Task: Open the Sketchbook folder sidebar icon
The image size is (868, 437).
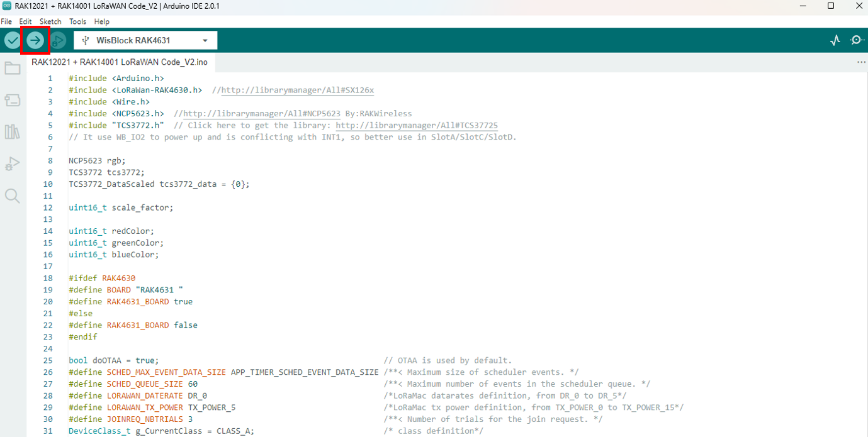Action: [x=13, y=69]
